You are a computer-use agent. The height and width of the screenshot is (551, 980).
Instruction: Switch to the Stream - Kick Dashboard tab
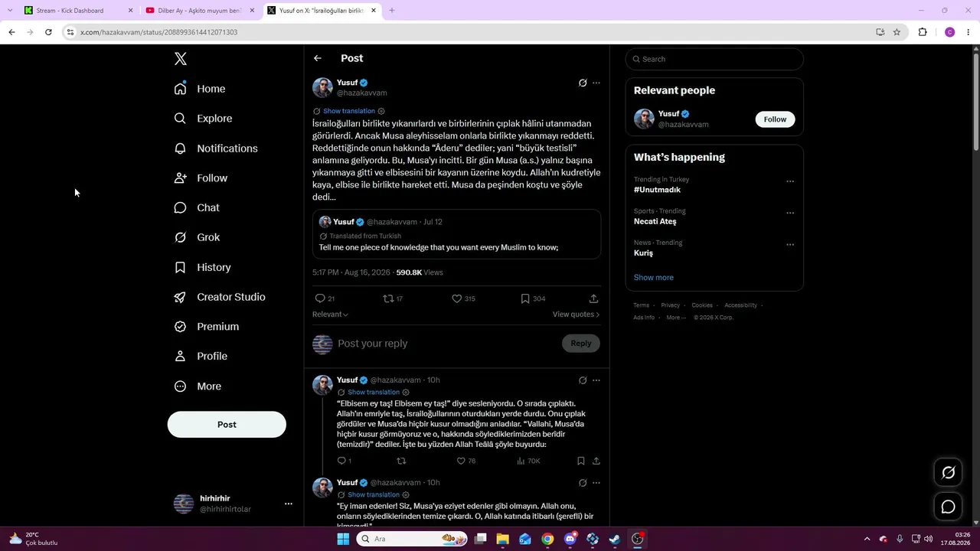(x=79, y=11)
